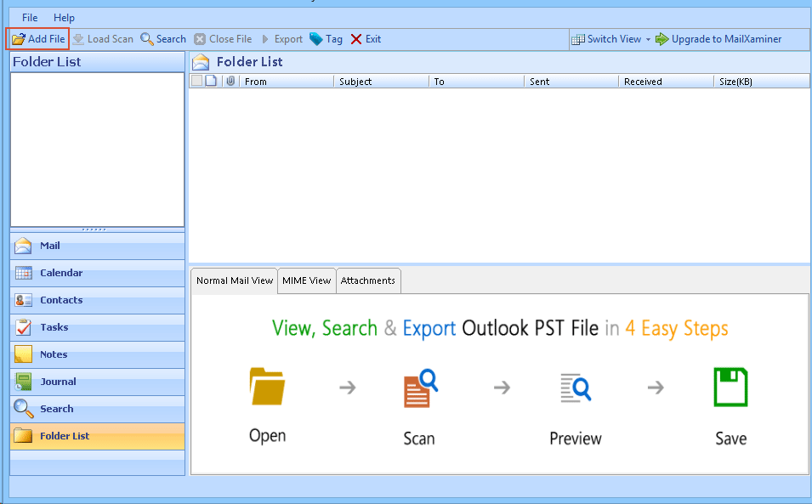812x504 pixels.
Task: Click the document type column icon
Action: 211,81
